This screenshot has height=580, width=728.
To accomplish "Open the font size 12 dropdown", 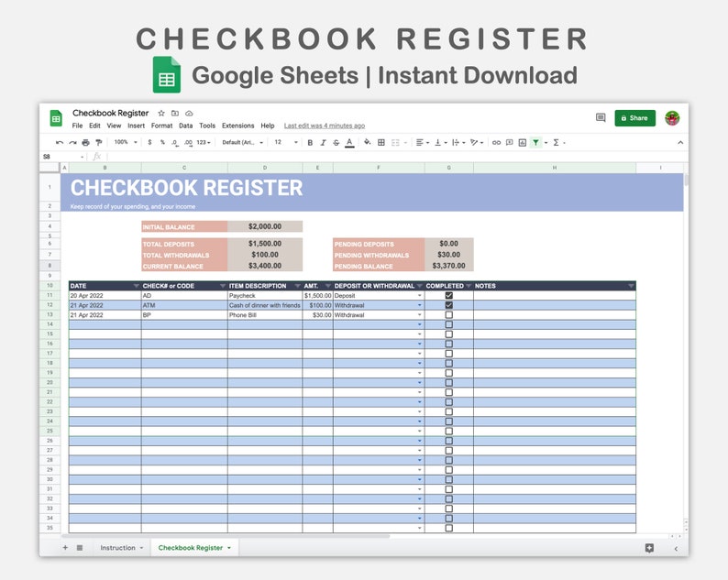I will click(x=285, y=142).
